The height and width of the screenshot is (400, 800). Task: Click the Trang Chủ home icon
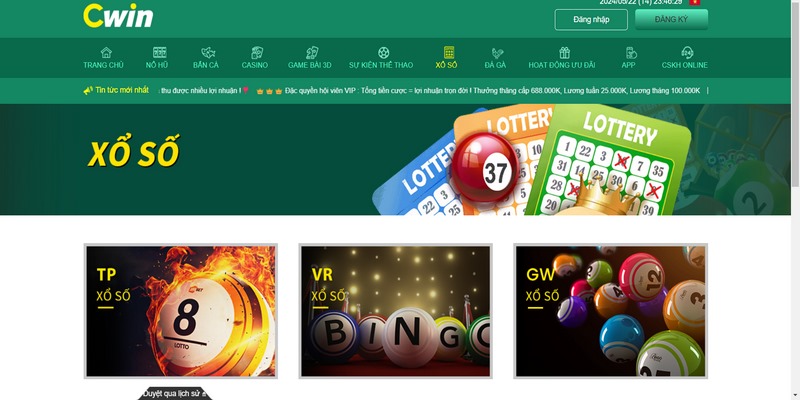point(106,52)
